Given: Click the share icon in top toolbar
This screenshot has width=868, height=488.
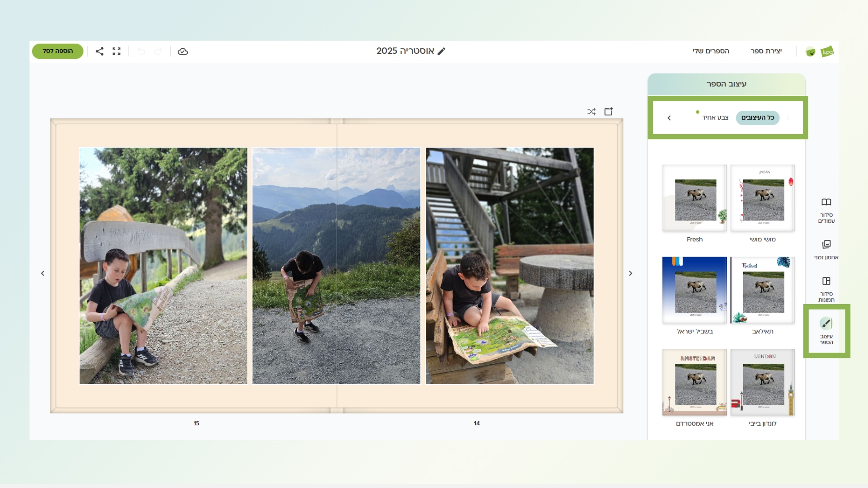Looking at the screenshot, I should pos(99,52).
